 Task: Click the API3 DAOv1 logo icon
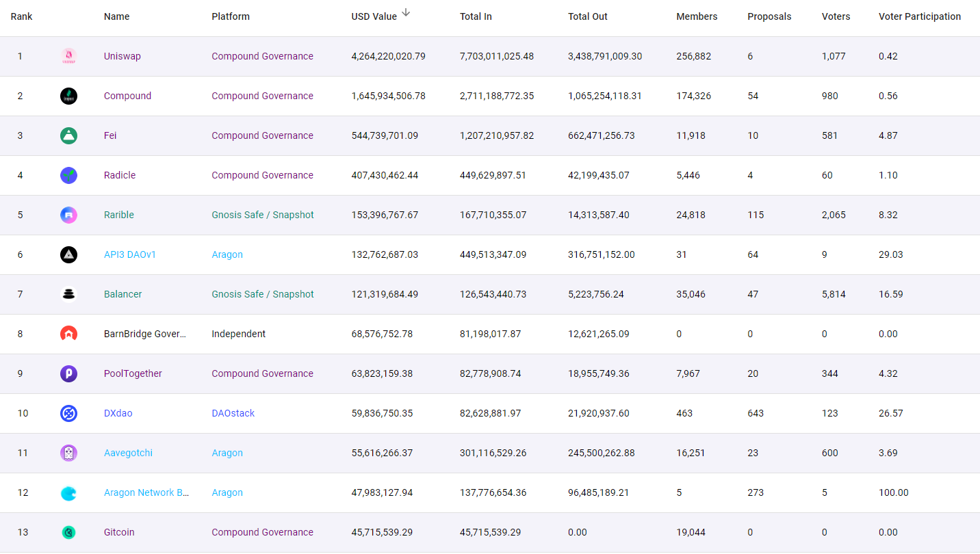pyautogui.click(x=68, y=254)
